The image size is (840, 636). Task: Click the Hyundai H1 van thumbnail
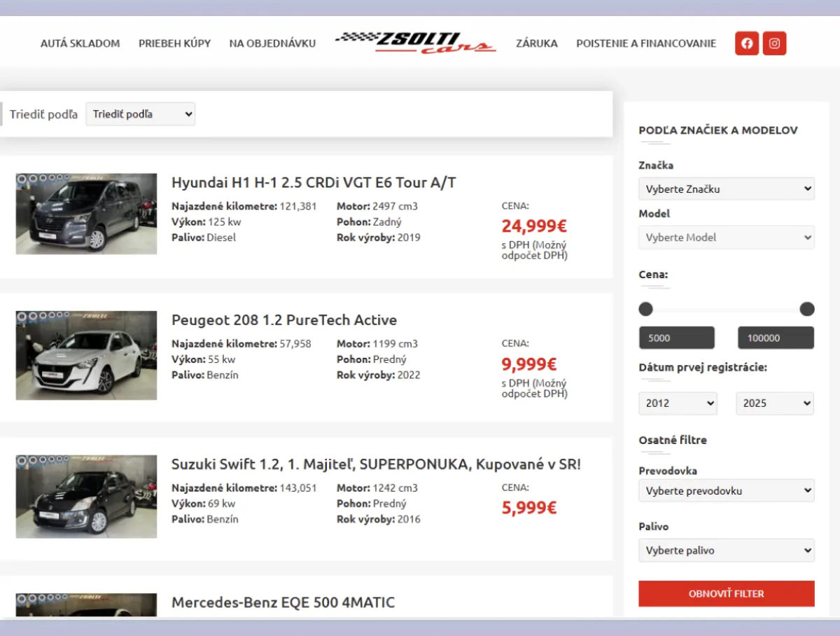point(86,214)
